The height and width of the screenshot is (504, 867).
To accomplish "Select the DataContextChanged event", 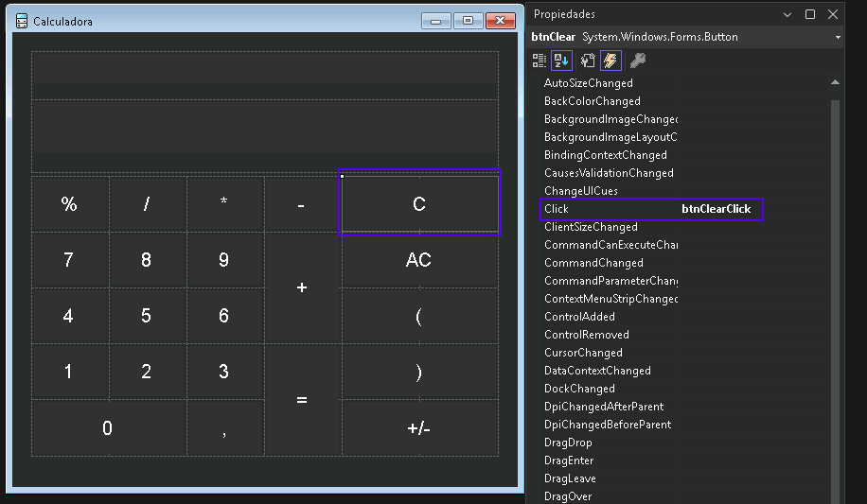I will click(597, 371).
